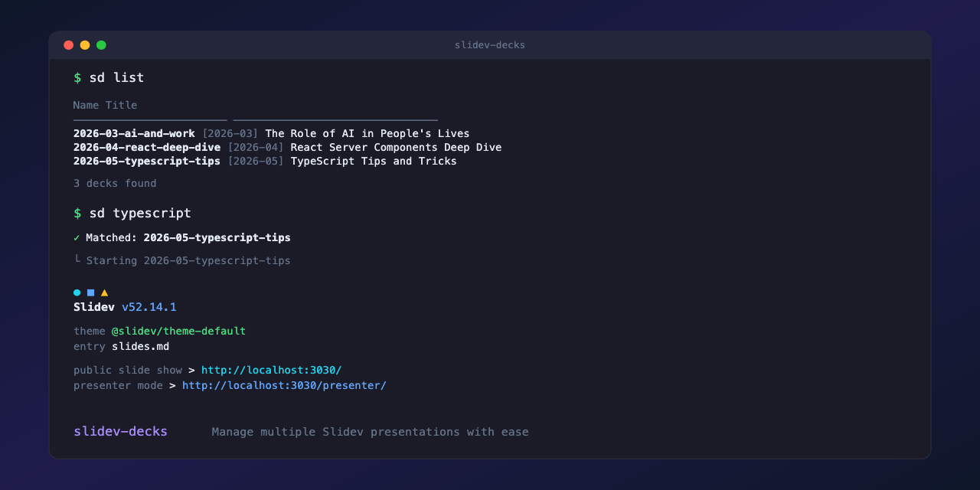Click the matched deck name after 'Matched:'

click(217, 237)
